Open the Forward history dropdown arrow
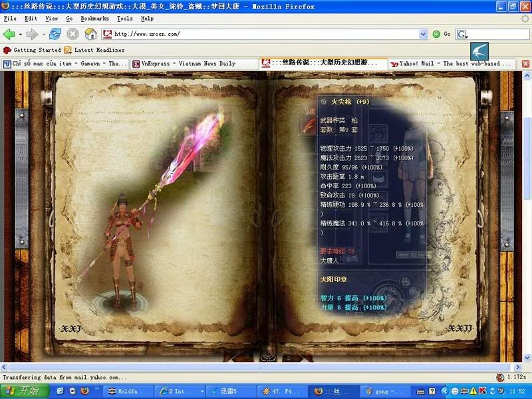The width and height of the screenshot is (532, 399). [43, 35]
